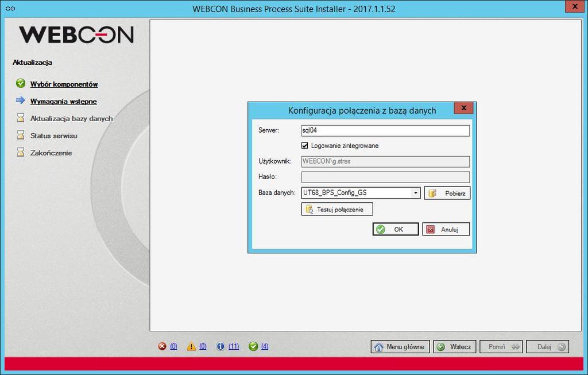Select the Zakończenie step
The image size is (588, 375).
[x=51, y=153]
